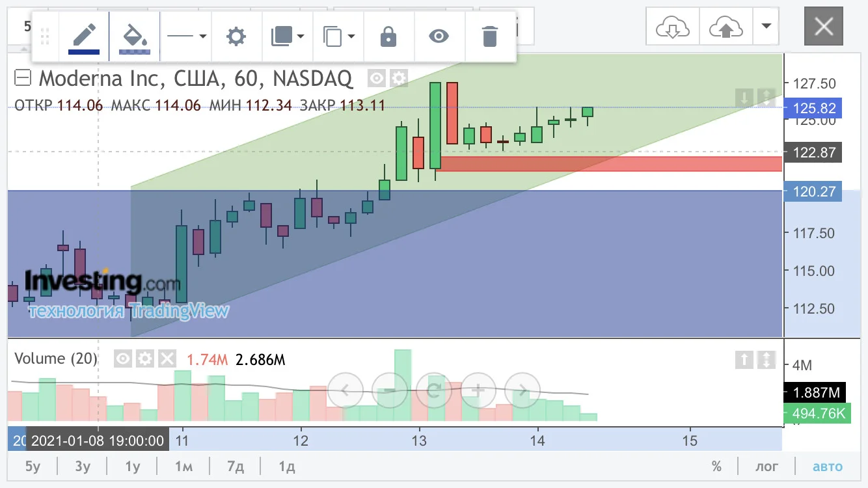The width and height of the screenshot is (868, 488).
Task: Close the chart with the X button
Action: (824, 27)
